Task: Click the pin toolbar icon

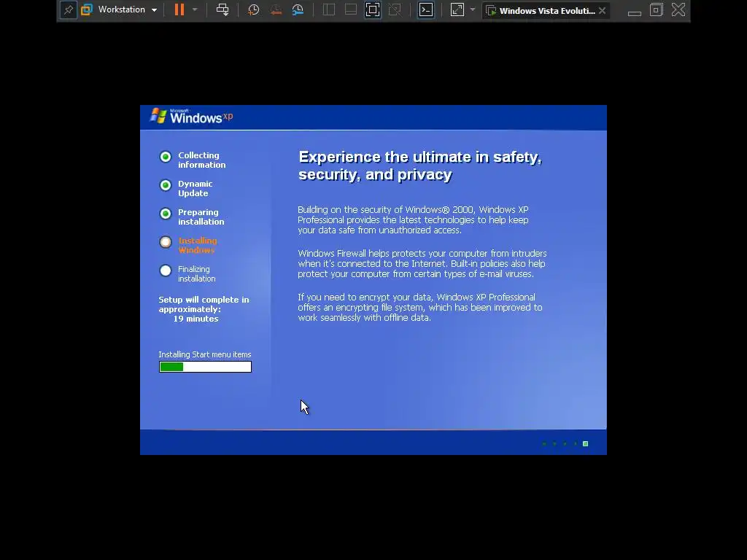Action: [x=69, y=10]
